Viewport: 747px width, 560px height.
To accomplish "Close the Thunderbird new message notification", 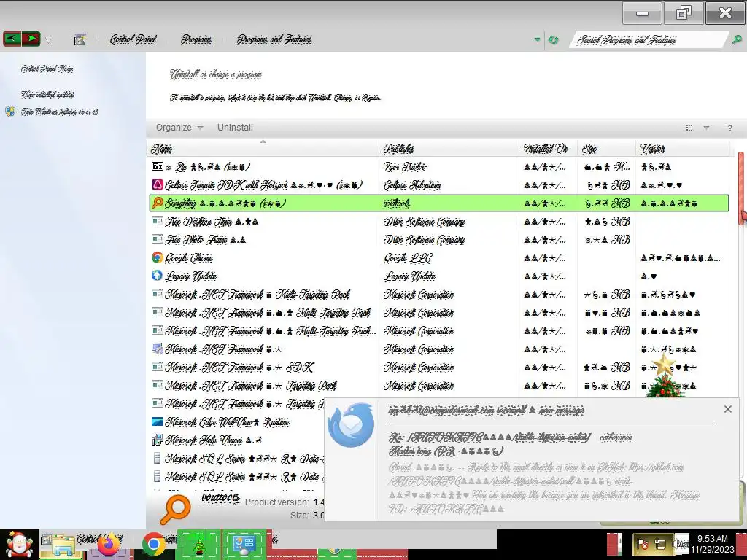I will [728, 409].
